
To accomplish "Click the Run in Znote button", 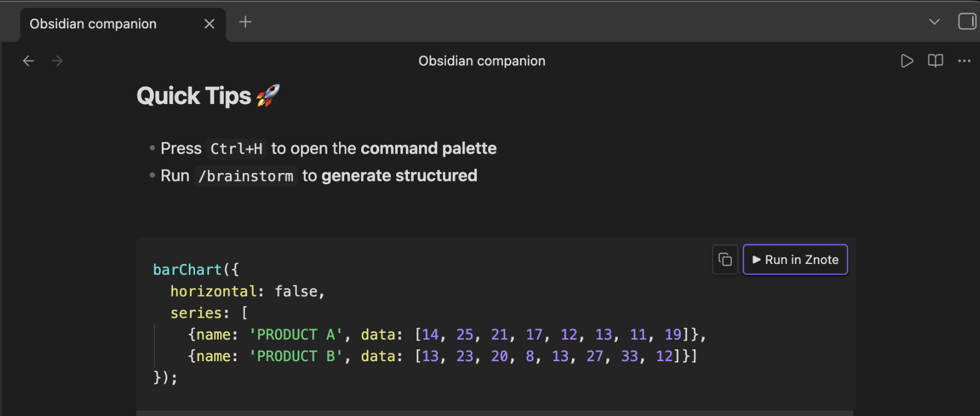I will click(x=795, y=259).
